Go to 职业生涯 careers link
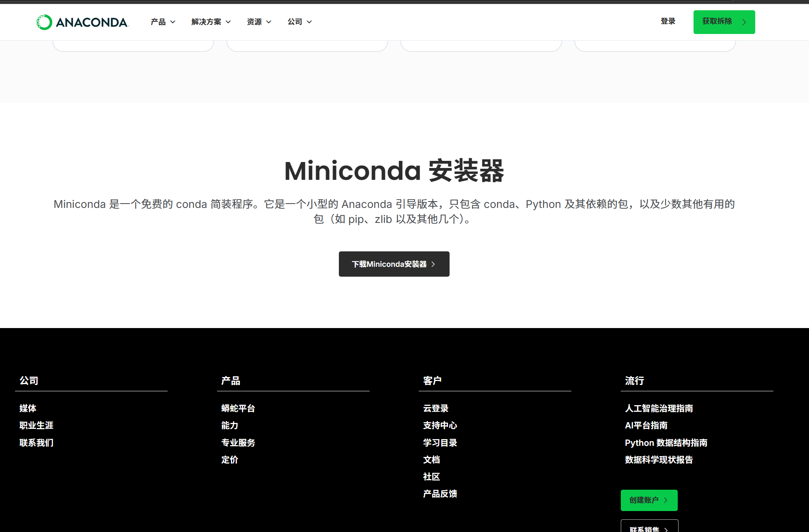This screenshot has width=809, height=532. tap(36, 425)
